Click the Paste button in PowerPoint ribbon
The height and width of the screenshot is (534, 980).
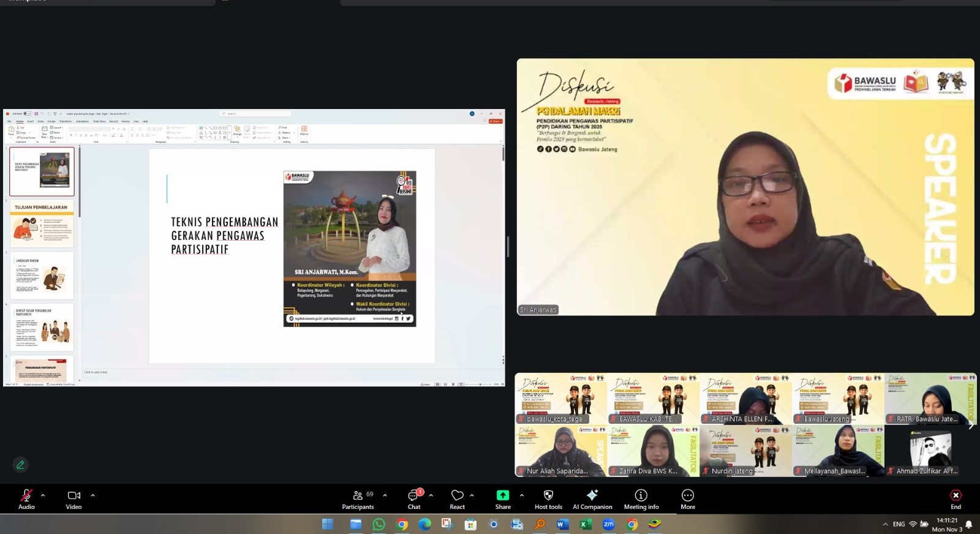[x=11, y=132]
